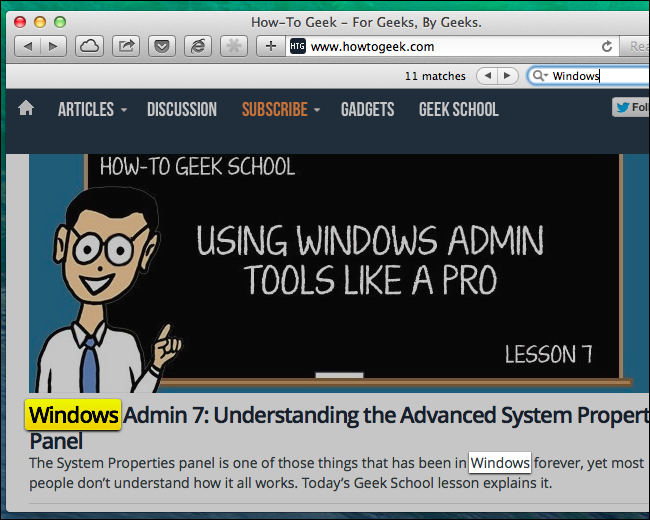Image resolution: width=650 pixels, height=520 pixels.
Task: Minimize the window with the yellow button
Action: pos(40,22)
